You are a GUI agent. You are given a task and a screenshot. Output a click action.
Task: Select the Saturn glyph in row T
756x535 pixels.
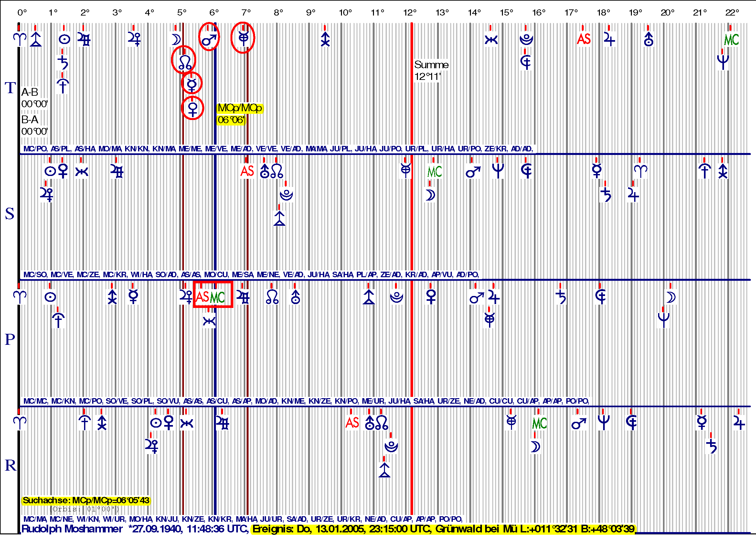coord(63,63)
